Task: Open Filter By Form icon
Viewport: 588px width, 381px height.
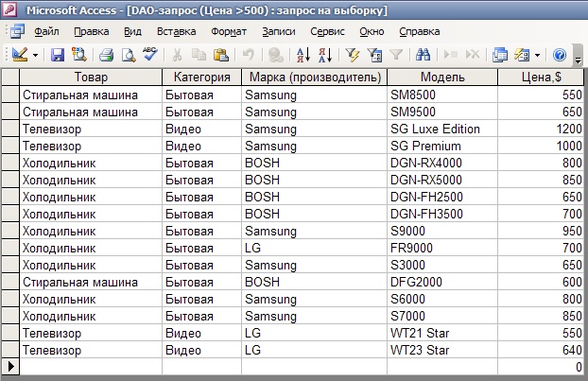Action: pos(374,55)
